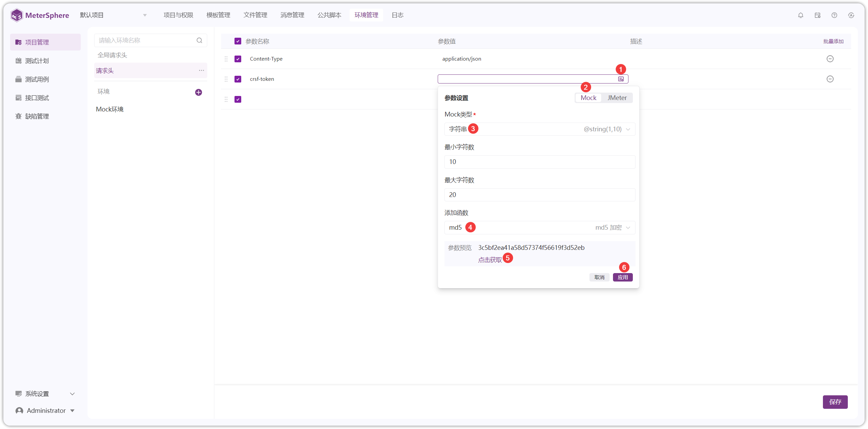Viewport: 868px width, 429px height.
Task: Expand 系统设置 in the sidebar
Action: click(45, 394)
